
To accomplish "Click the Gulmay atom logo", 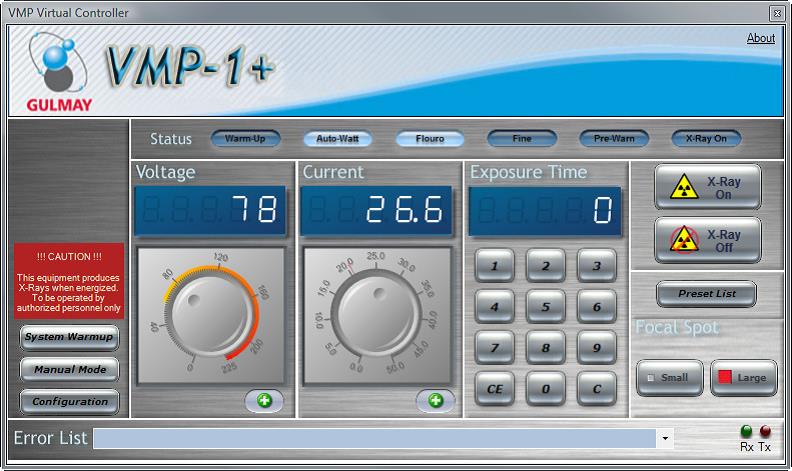I will [59, 64].
